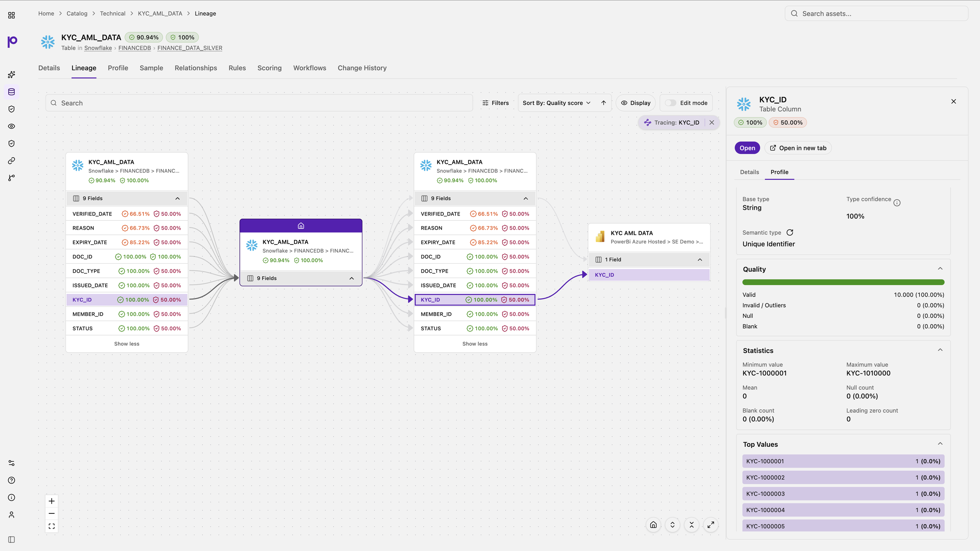Collapse the Quality section
Screen dimensions: 980x551
940,269
